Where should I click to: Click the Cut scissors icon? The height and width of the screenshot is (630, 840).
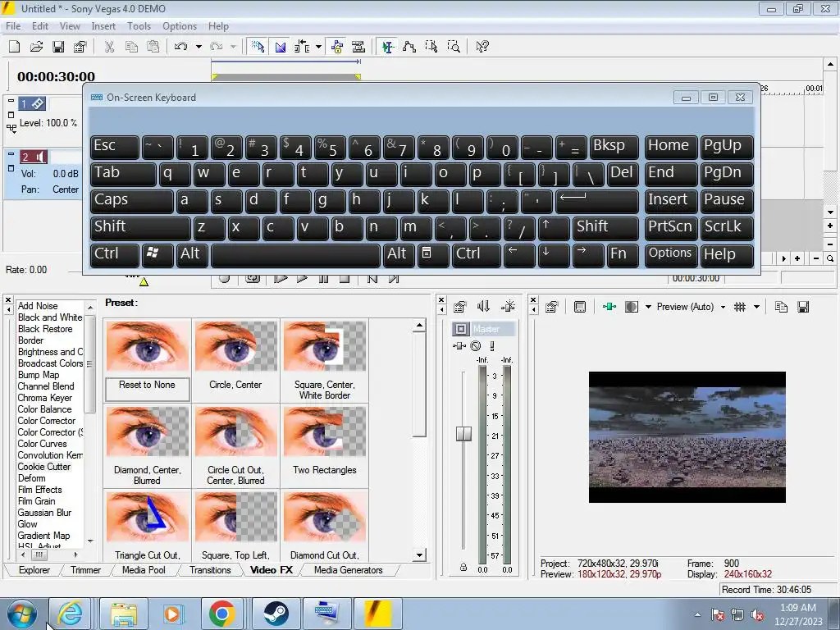(109, 47)
